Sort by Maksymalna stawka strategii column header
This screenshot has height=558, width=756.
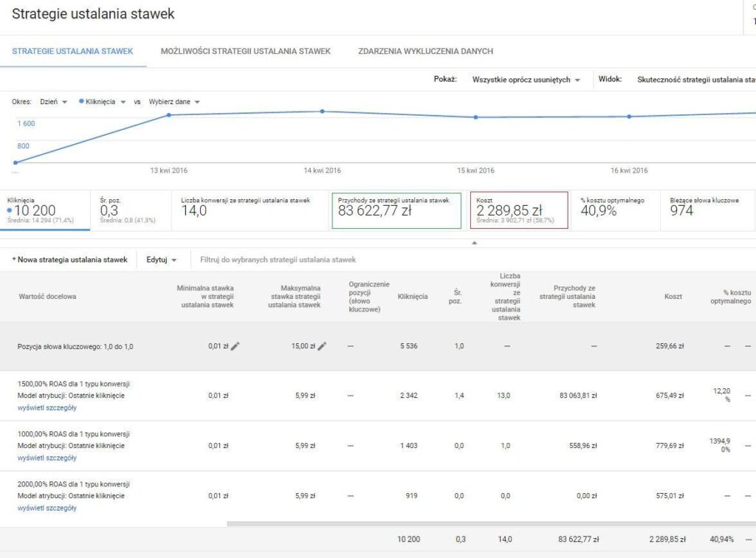[x=295, y=297]
